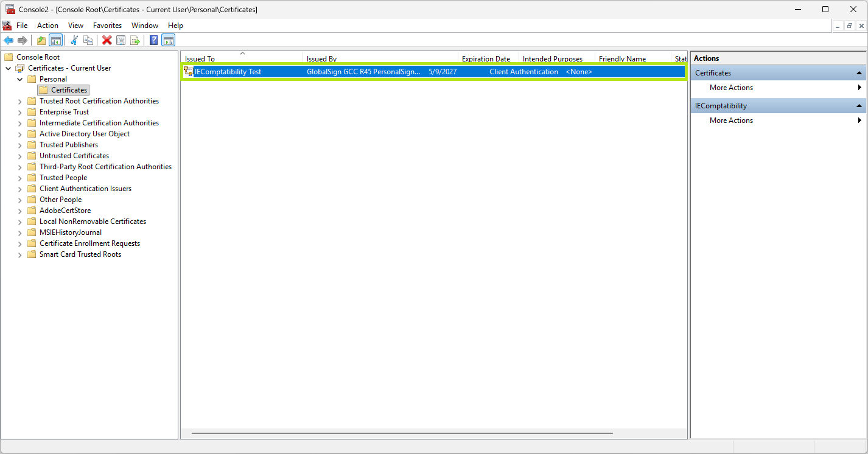Screen dimensions: 868x454
Task: Open the Action menu
Action: (x=47, y=26)
